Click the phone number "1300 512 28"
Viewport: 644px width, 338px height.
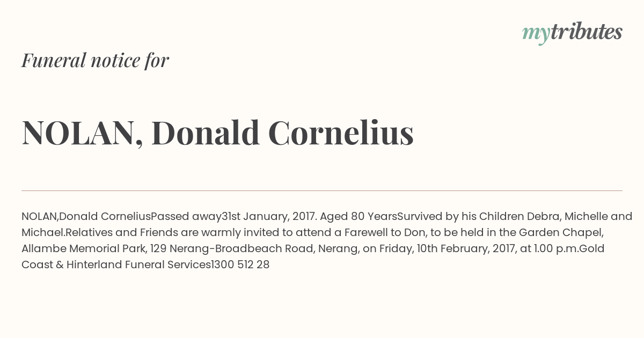[x=240, y=265]
